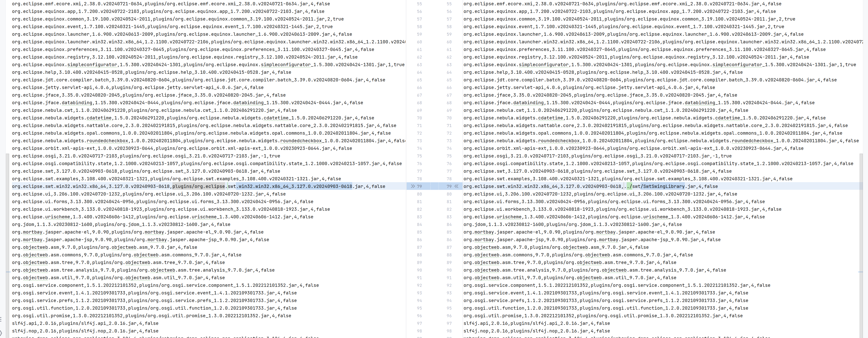The height and width of the screenshot is (338, 868).
Task: Click org.eclipse.jdt.core.compiler.batch line in left pane
Action: (x=198, y=80)
